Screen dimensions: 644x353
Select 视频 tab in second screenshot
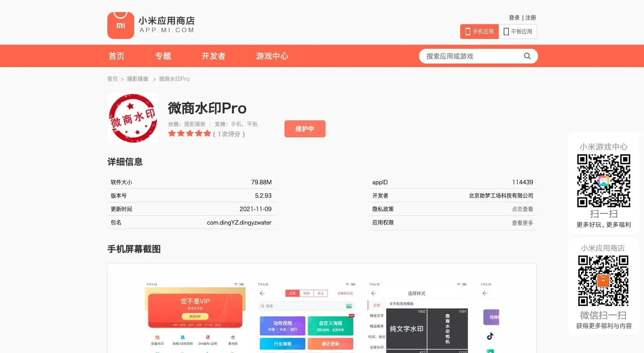(x=306, y=293)
